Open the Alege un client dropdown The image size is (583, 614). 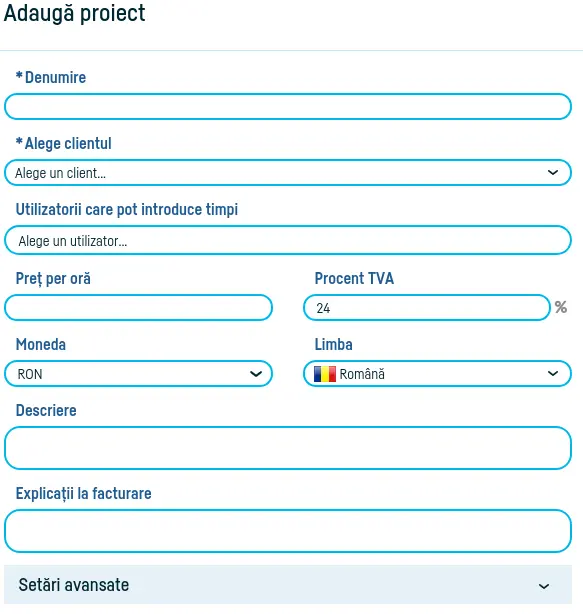click(288, 173)
